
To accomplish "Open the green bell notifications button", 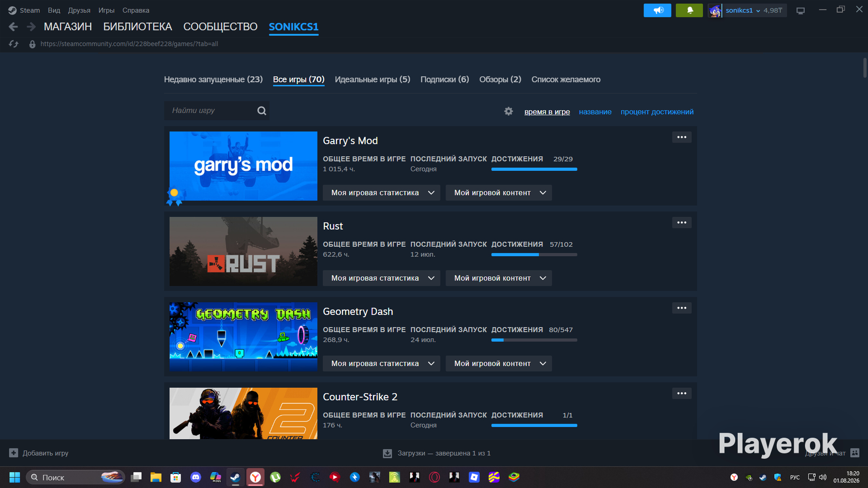I will pos(689,10).
